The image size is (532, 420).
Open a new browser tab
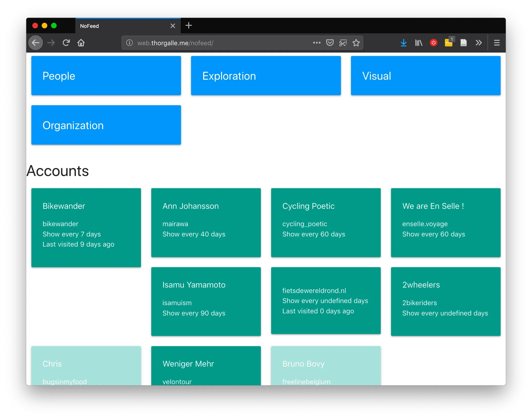tap(189, 26)
